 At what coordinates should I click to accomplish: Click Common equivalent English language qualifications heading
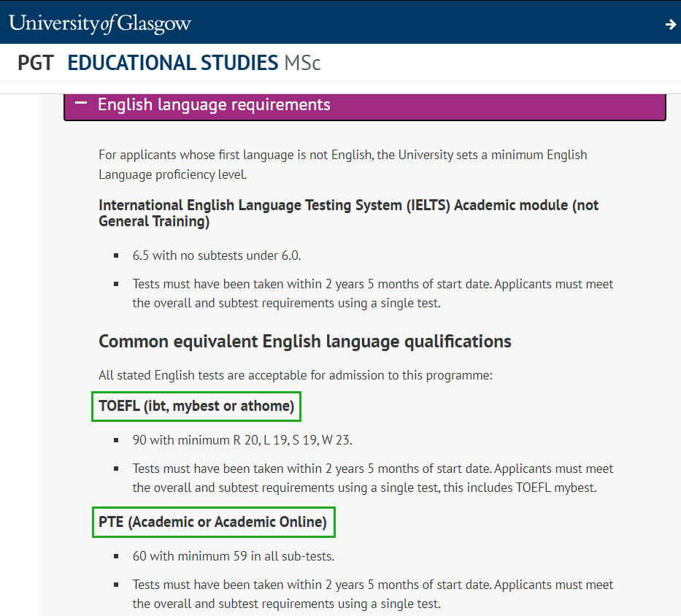click(x=304, y=341)
